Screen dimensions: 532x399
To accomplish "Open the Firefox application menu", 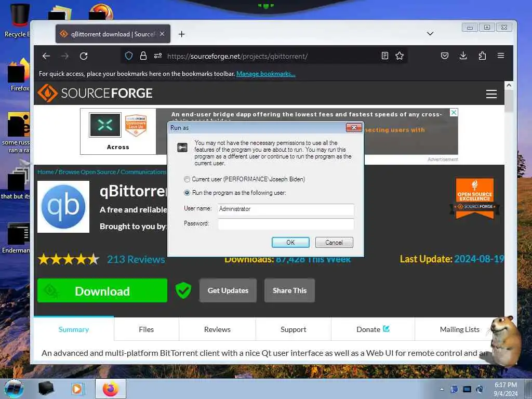I will 501,56.
